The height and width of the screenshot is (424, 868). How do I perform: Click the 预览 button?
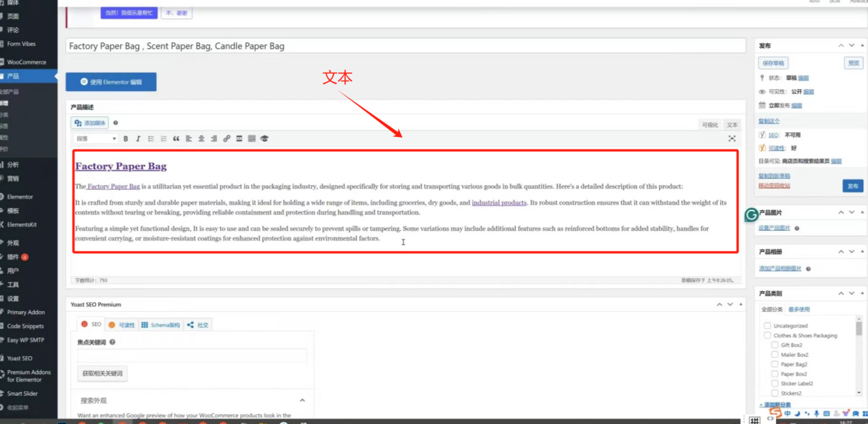click(x=853, y=63)
